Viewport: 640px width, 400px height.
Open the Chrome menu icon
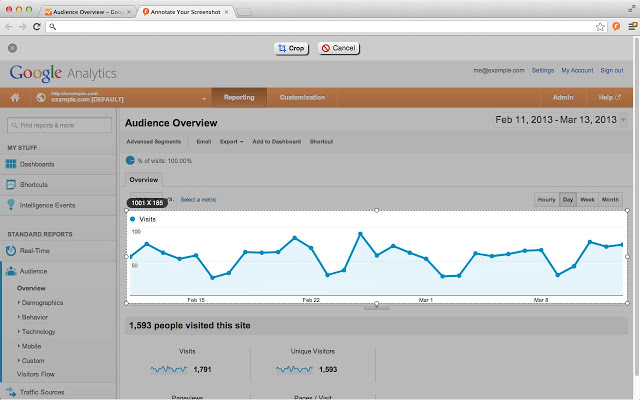tap(632, 26)
